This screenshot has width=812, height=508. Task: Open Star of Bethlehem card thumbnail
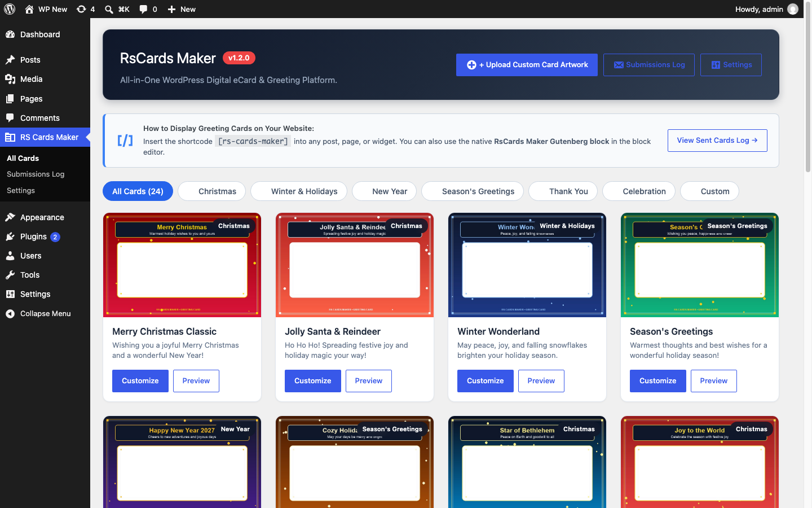click(x=527, y=462)
